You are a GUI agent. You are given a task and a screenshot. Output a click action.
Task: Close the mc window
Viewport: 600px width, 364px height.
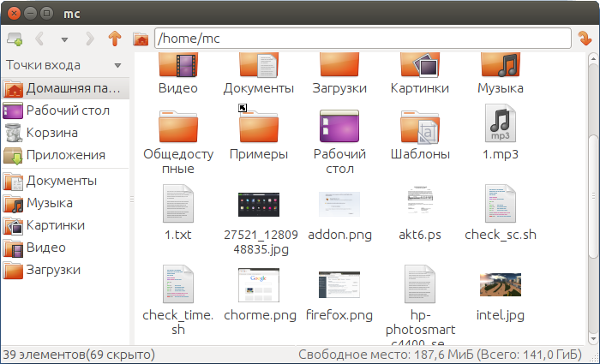point(15,14)
